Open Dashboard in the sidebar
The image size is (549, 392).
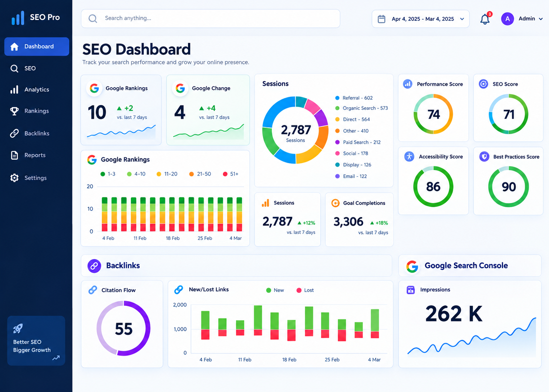[x=37, y=47]
